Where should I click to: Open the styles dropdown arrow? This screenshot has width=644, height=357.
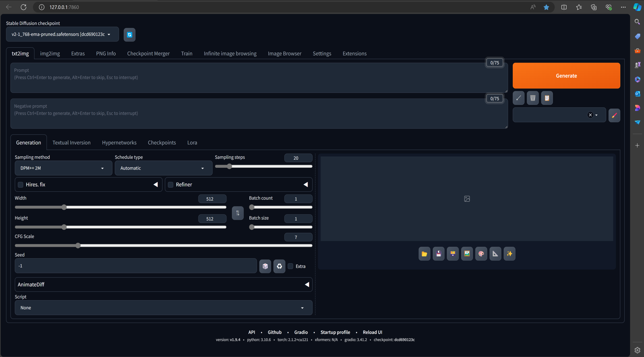(596, 115)
